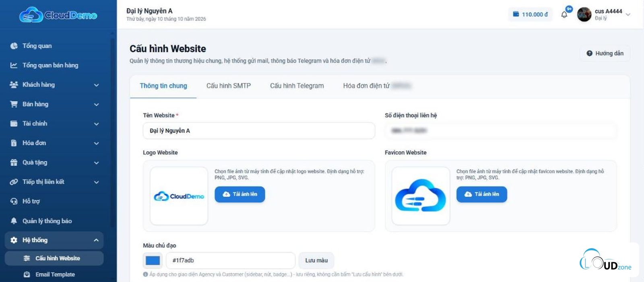Image resolution: width=644 pixels, height=282 pixels.
Task: Expand the Tiếp thị liên kết chevron
Action: tap(96, 182)
